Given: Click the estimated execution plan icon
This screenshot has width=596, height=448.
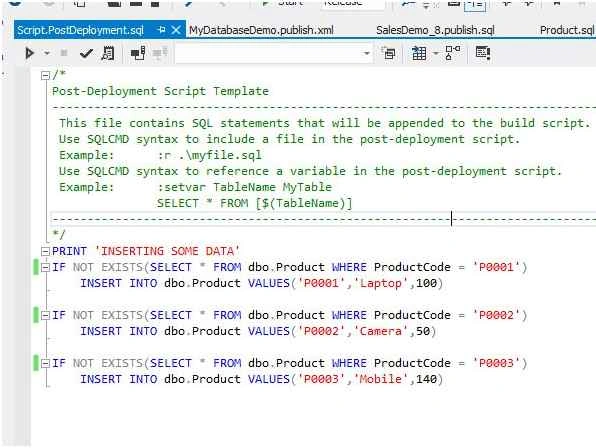Looking at the screenshot, I should pos(108,53).
